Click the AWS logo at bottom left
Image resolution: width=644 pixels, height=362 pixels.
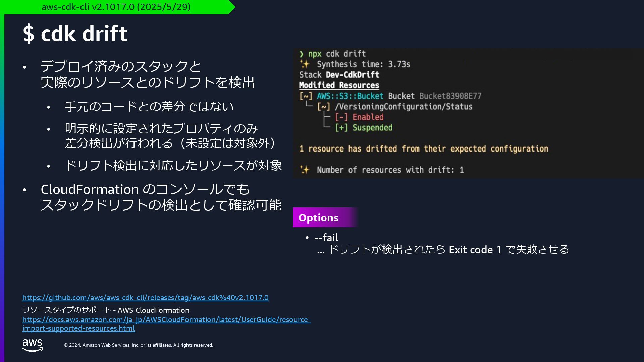click(x=32, y=345)
